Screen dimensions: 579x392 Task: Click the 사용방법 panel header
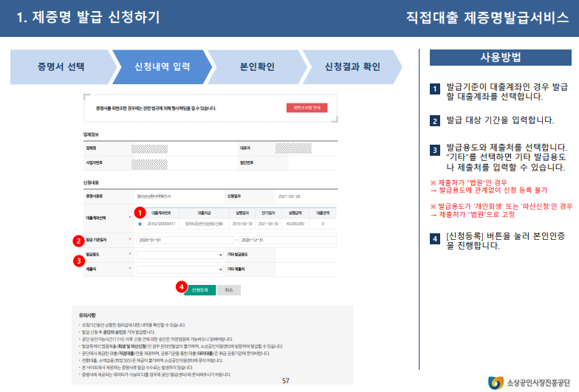coord(501,58)
